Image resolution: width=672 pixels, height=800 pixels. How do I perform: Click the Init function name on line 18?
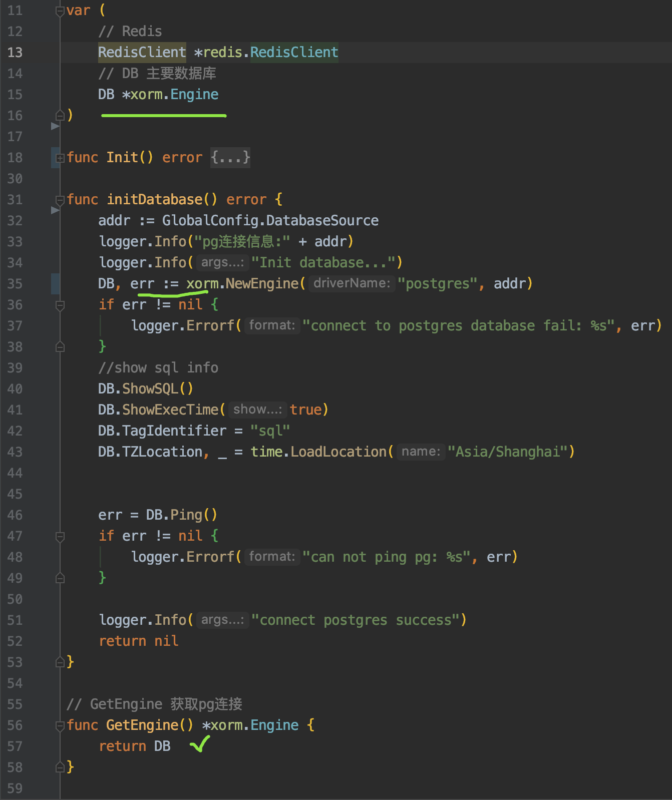point(122,158)
